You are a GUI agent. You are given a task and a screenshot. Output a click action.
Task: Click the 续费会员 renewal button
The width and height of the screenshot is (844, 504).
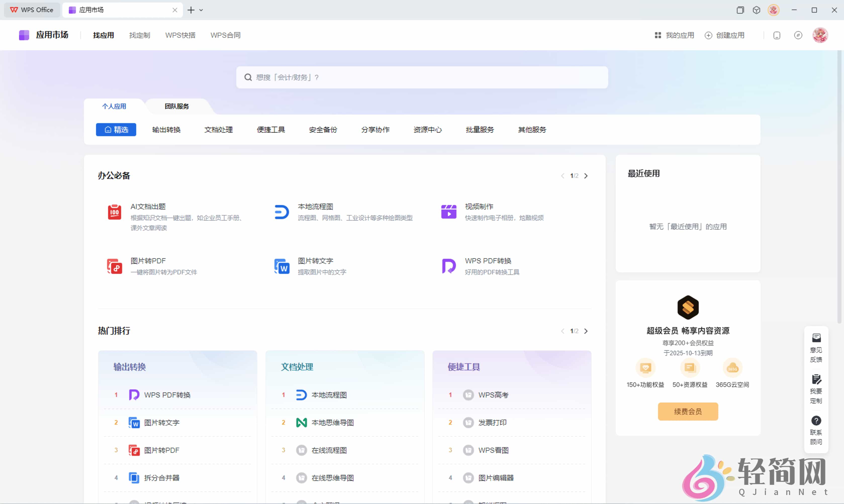pyautogui.click(x=688, y=411)
